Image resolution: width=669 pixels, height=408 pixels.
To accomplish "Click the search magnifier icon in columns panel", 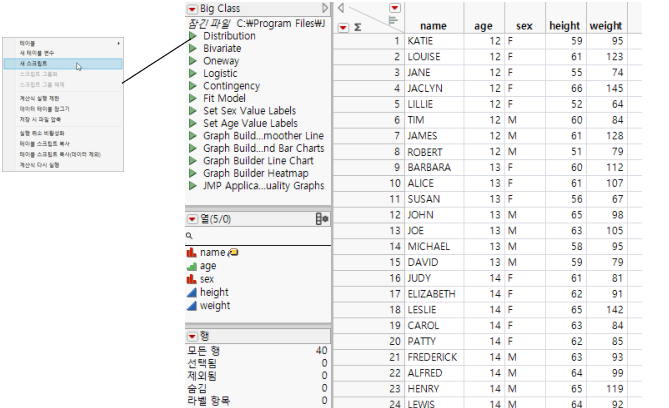I will 189,236.
